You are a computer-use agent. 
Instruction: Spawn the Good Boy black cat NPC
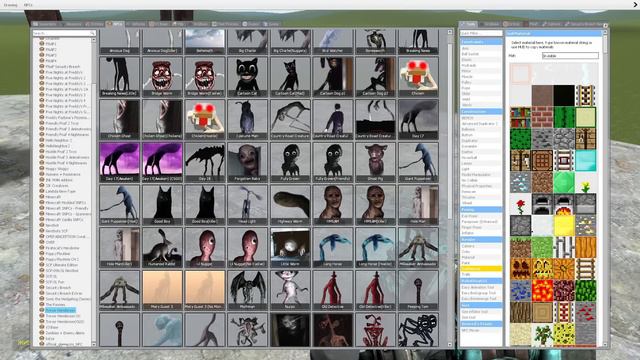click(x=162, y=204)
